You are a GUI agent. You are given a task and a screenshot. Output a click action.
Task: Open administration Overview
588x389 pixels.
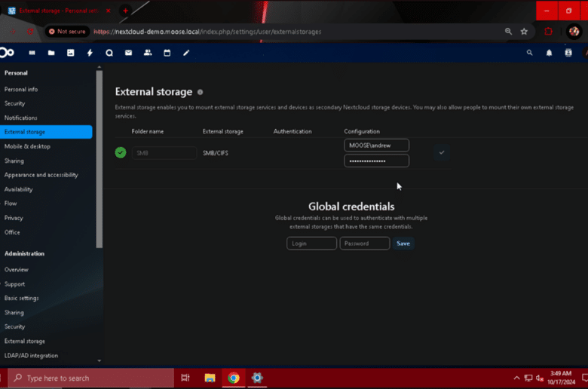click(x=16, y=269)
